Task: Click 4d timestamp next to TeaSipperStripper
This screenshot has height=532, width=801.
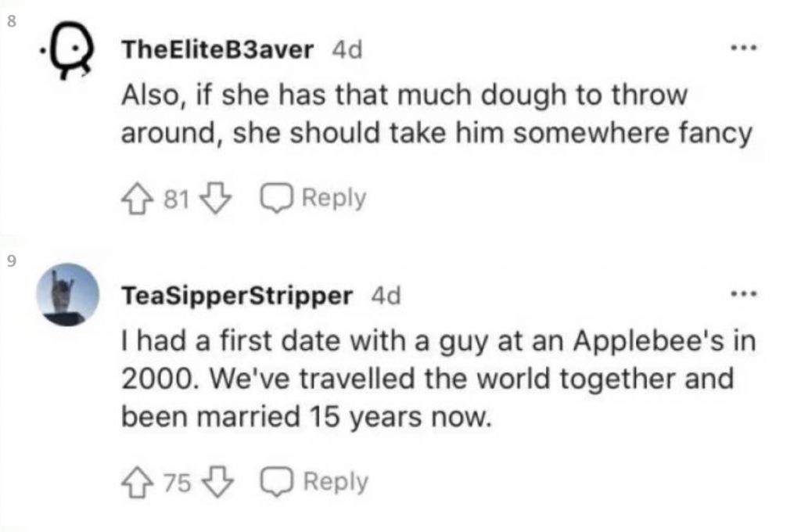Action: point(385,296)
